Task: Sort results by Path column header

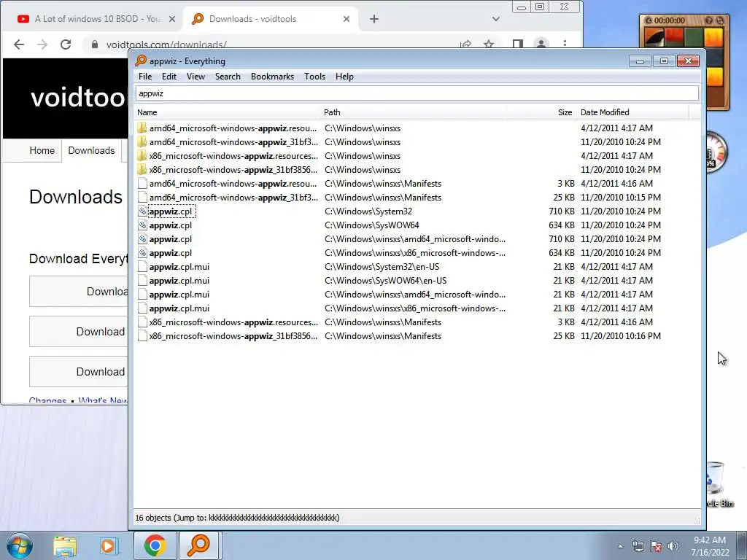Action: tap(413, 112)
